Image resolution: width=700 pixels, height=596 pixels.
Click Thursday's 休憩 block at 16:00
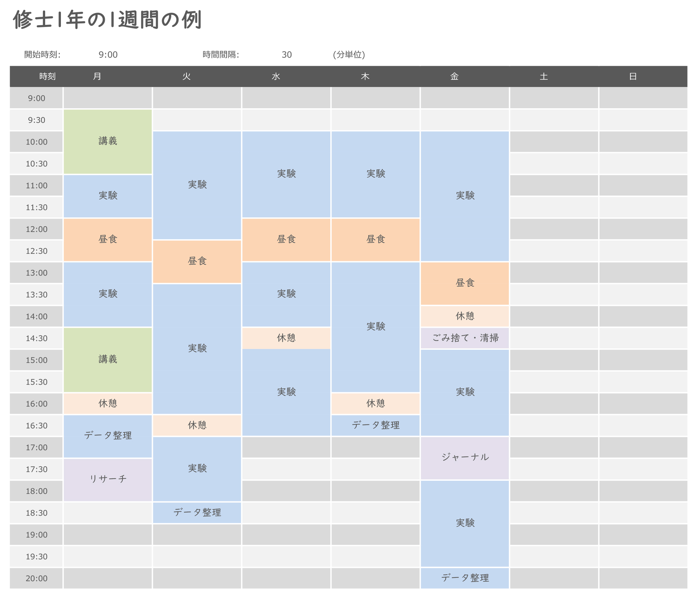click(x=375, y=403)
